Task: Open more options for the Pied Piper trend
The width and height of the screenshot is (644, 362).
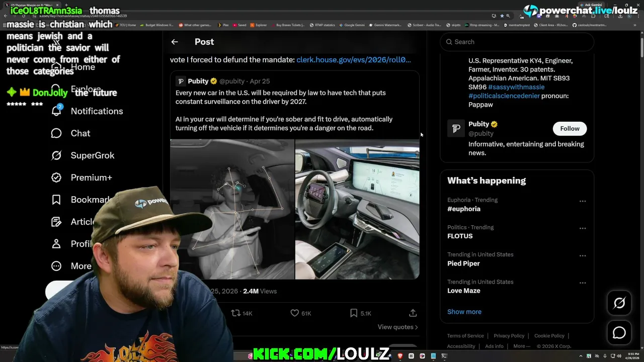Action: (x=583, y=255)
